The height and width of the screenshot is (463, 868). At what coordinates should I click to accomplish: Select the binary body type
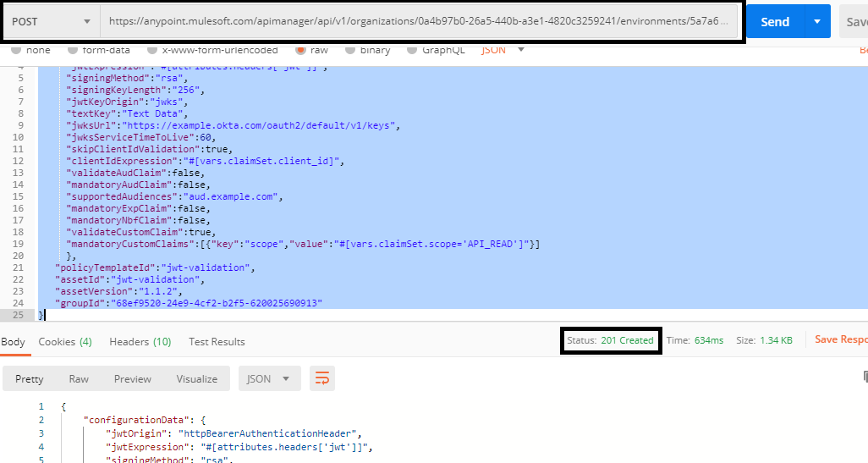[368, 50]
